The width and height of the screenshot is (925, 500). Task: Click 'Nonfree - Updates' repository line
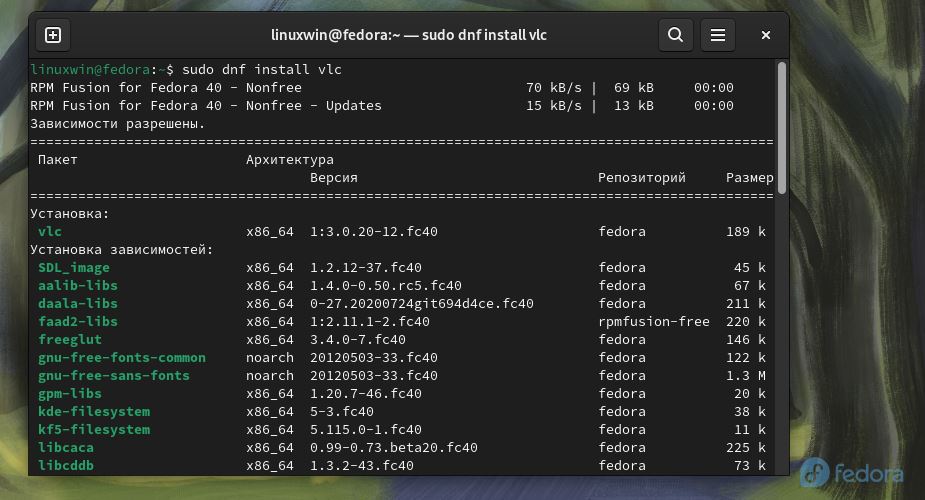(x=206, y=106)
